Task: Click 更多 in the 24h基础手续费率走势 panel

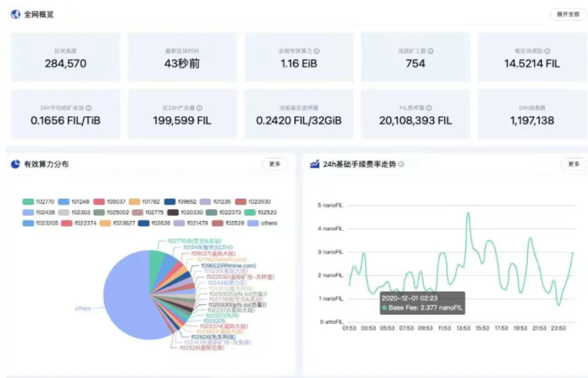Action: (574, 164)
